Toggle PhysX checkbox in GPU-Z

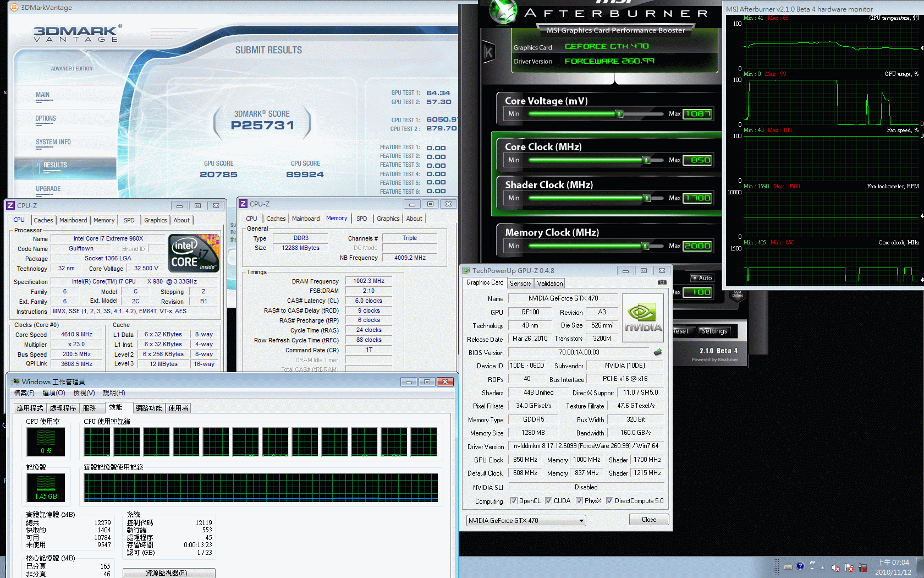click(579, 501)
